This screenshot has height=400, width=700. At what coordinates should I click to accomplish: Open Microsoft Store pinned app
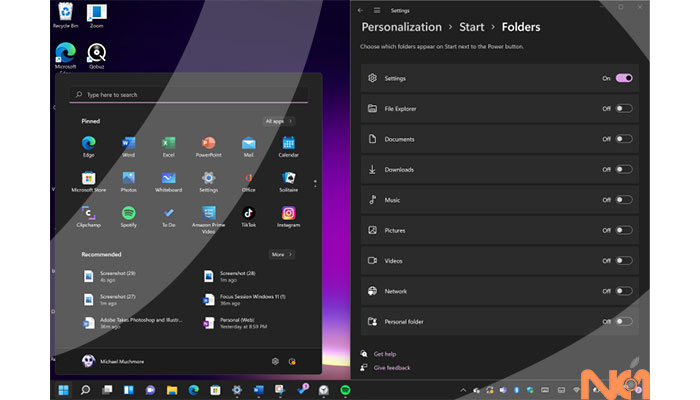[88, 182]
